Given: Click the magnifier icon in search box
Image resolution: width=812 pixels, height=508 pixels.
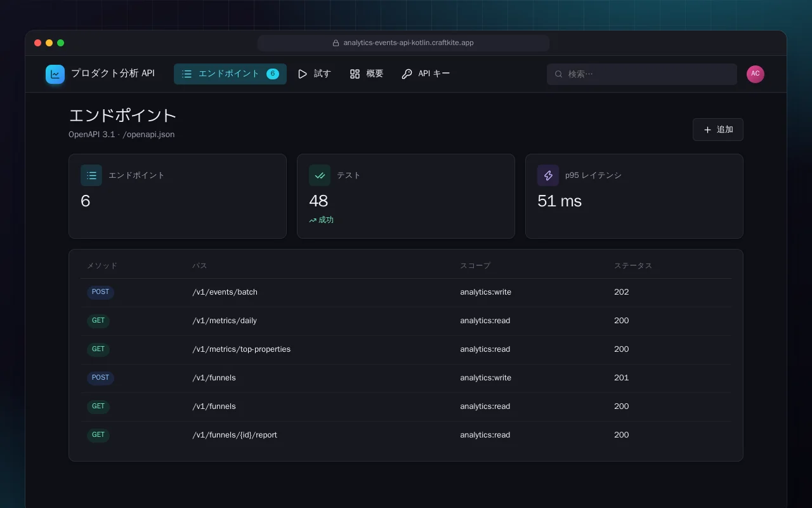Looking at the screenshot, I should (x=559, y=74).
